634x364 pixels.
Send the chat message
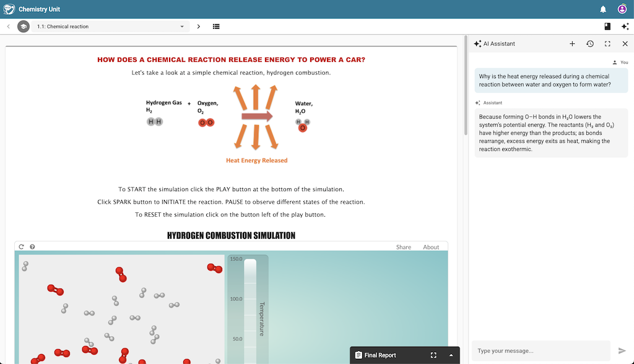[622, 351]
